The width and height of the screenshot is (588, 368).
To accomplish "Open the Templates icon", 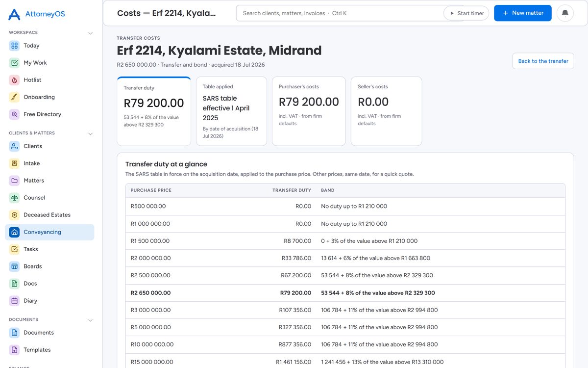I will 14,350.
